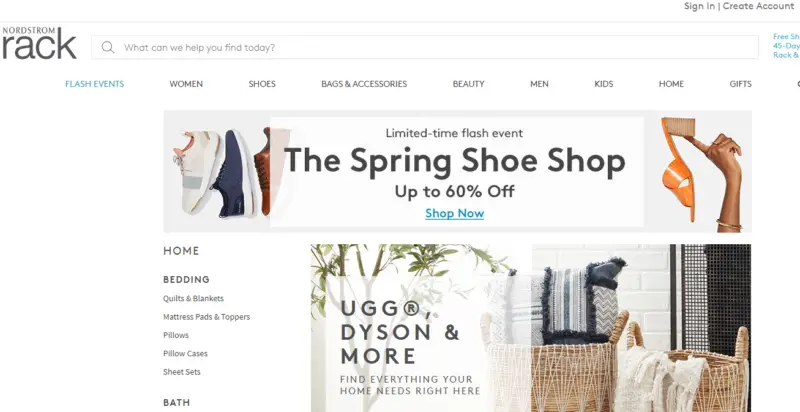Select the Gifts menu item

click(740, 84)
